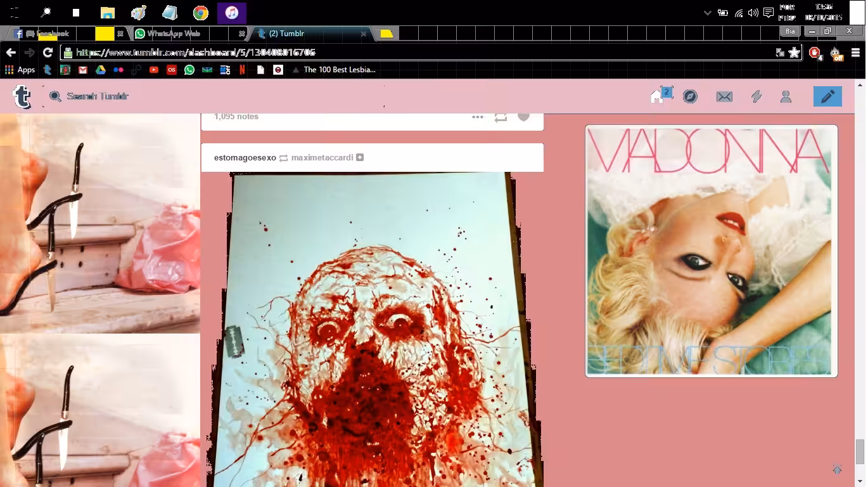The width and height of the screenshot is (868, 487).
Task: Click the page vertical scrollbar thumb
Action: (x=860, y=452)
